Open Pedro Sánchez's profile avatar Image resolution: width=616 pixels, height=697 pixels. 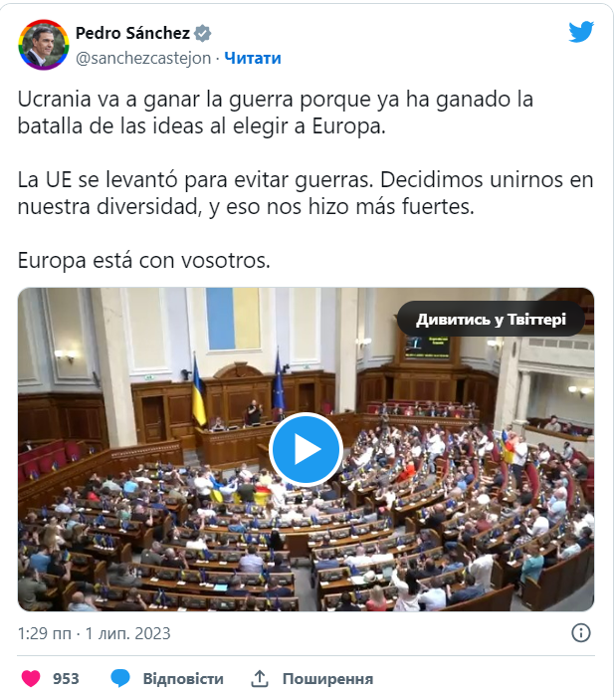coord(44,45)
